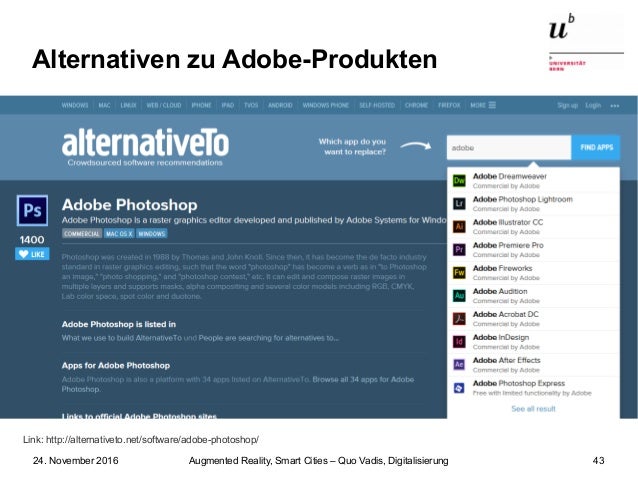The width and height of the screenshot is (638, 479).
Task: Click the Photoshop Lightroom Lr icon
Action: (x=459, y=203)
